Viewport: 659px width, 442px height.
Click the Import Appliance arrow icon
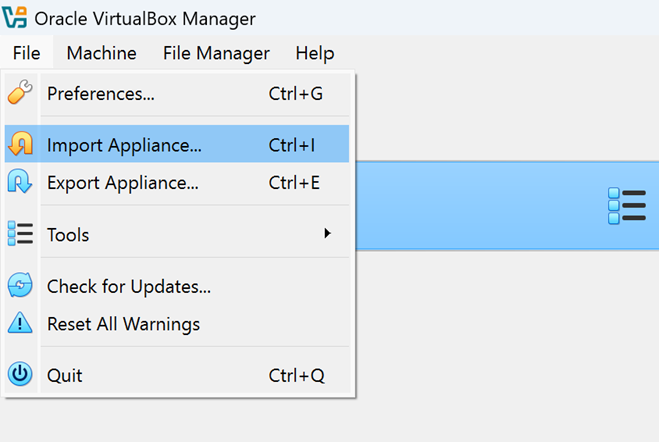(x=20, y=145)
